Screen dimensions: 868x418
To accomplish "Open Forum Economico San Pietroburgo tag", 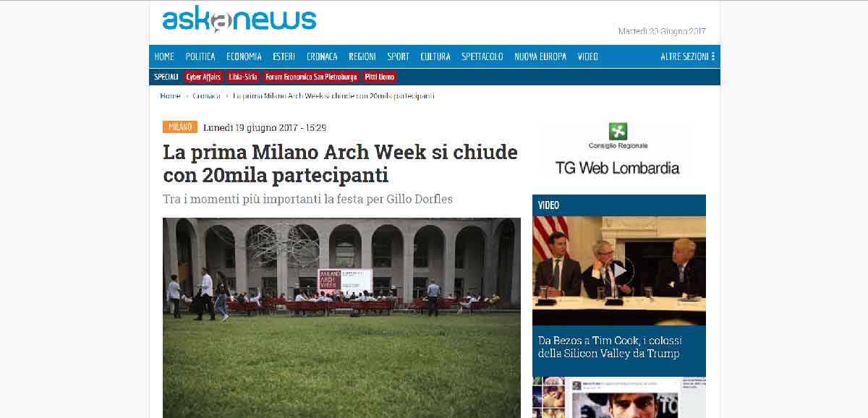I will [311, 77].
